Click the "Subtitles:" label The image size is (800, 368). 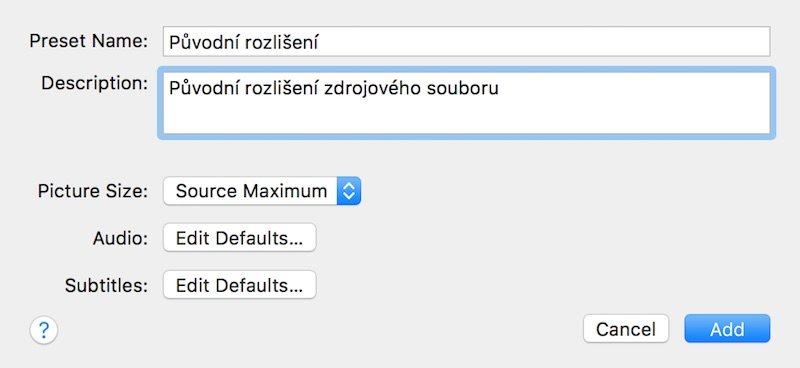tap(106, 286)
